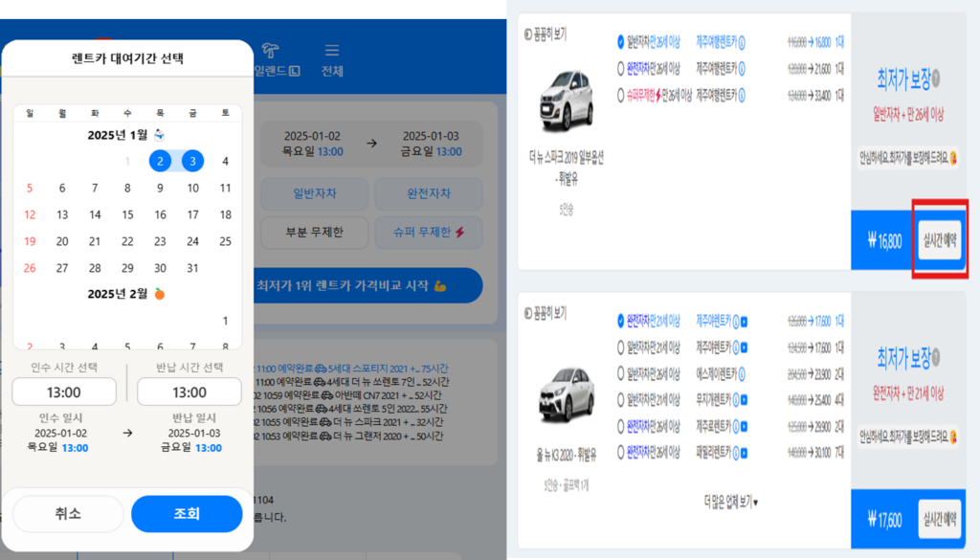Expand 더 많은 업체 보기 list
Image resolution: width=980 pixels, height=560 pixels.
coord(730,501)
